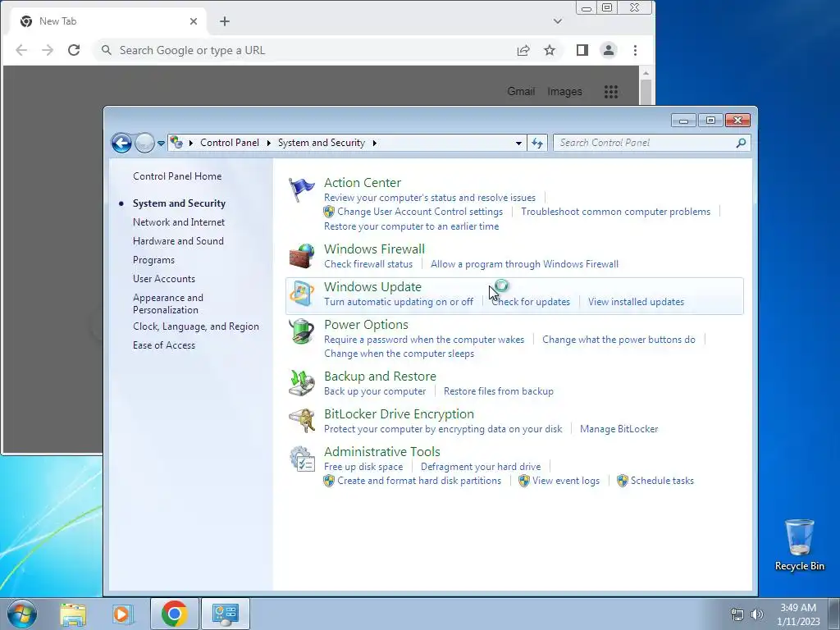Open Turn automatic updating on or off
Viewport: 840px width, 630px height.
[399, 302]
